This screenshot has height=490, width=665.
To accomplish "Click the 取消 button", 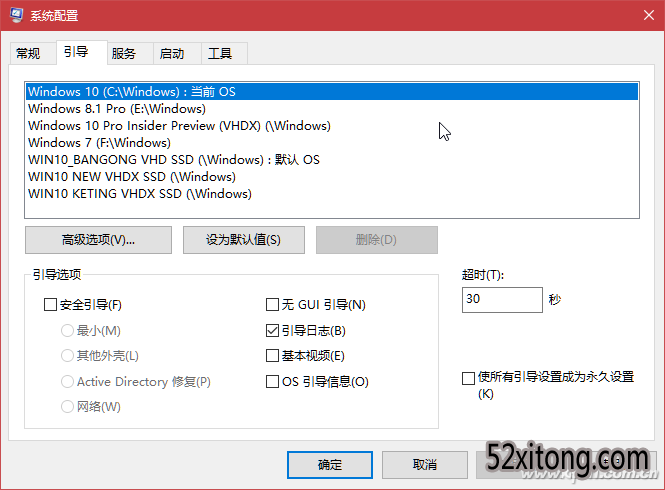I will click(425, 465).
